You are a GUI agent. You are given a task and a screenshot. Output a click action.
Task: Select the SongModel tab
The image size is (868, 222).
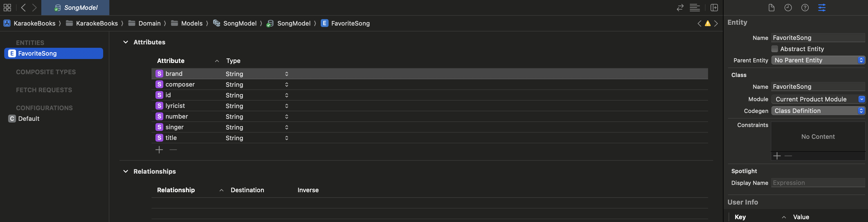(75, 7)
